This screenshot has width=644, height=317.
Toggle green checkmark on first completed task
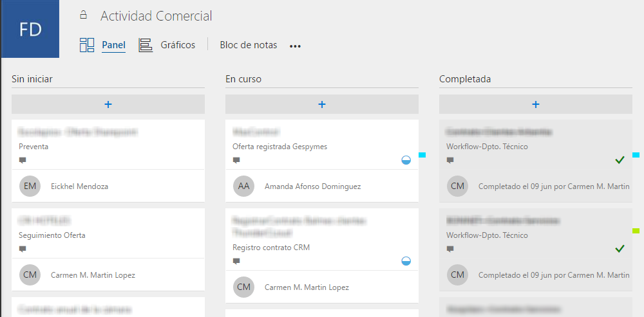pos(620,160)
